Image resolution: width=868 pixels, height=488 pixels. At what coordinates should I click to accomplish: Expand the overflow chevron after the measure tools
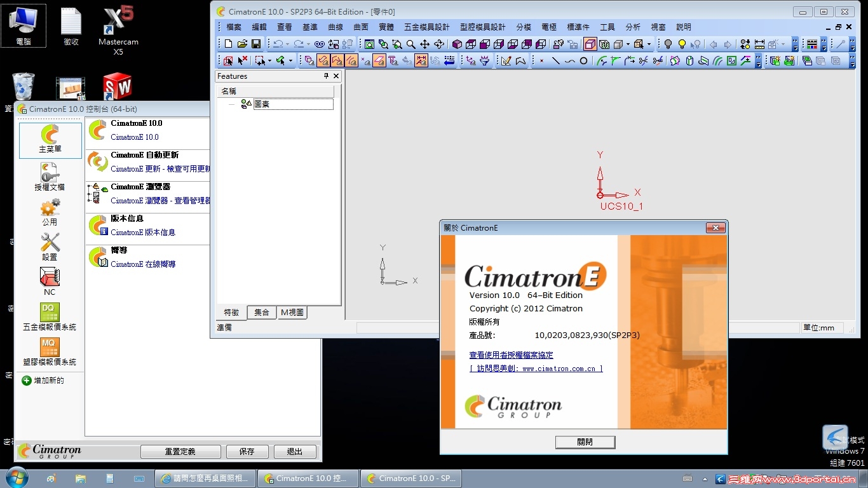(795, 44)
